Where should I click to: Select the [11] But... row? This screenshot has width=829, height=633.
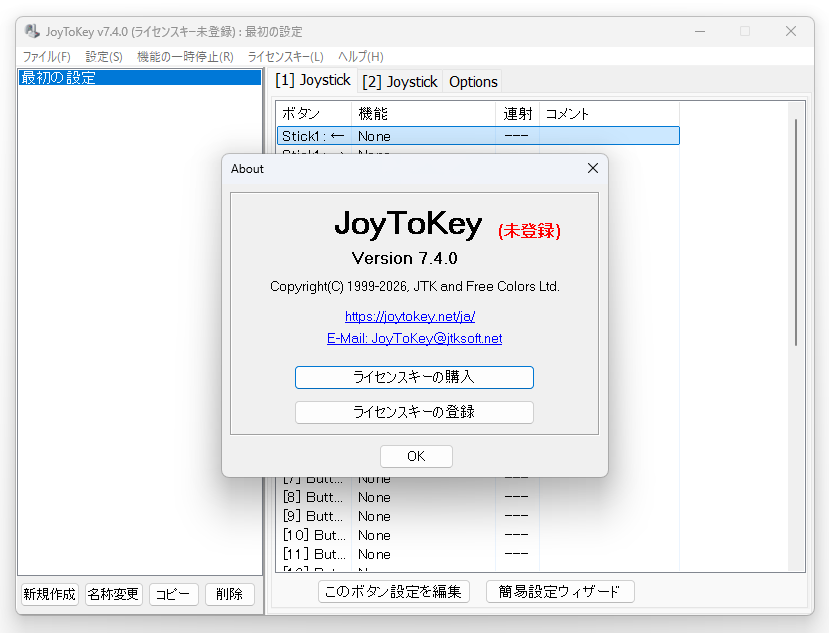478,554
